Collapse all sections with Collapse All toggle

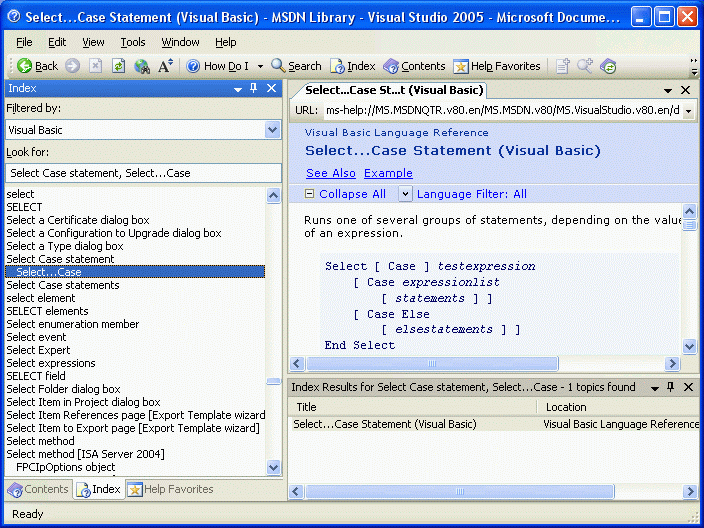[345, 194]
